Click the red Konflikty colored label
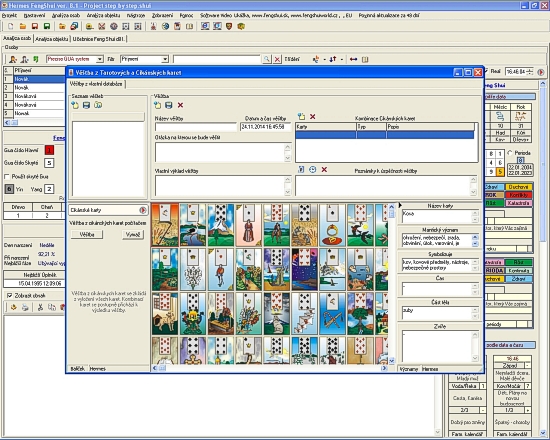Screen dimensions: 550x440 tap(518, 195)
